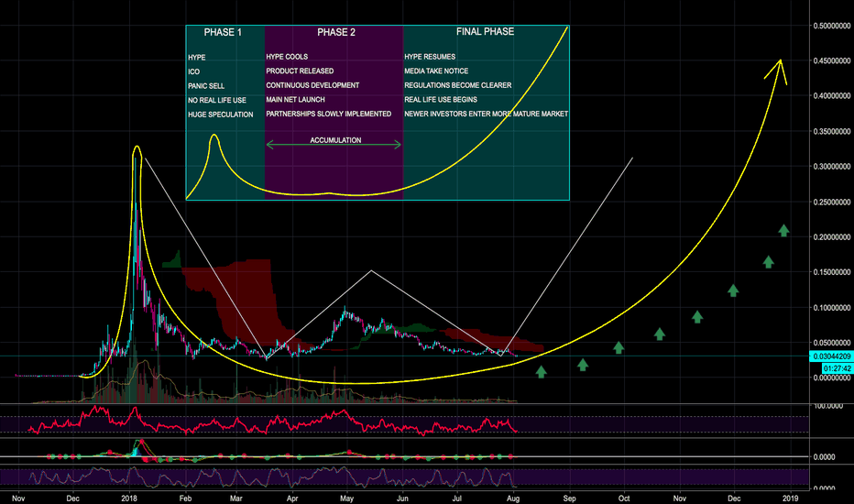
Task: Click the HYPE COOLS text note
Action: tap(287, 57)
